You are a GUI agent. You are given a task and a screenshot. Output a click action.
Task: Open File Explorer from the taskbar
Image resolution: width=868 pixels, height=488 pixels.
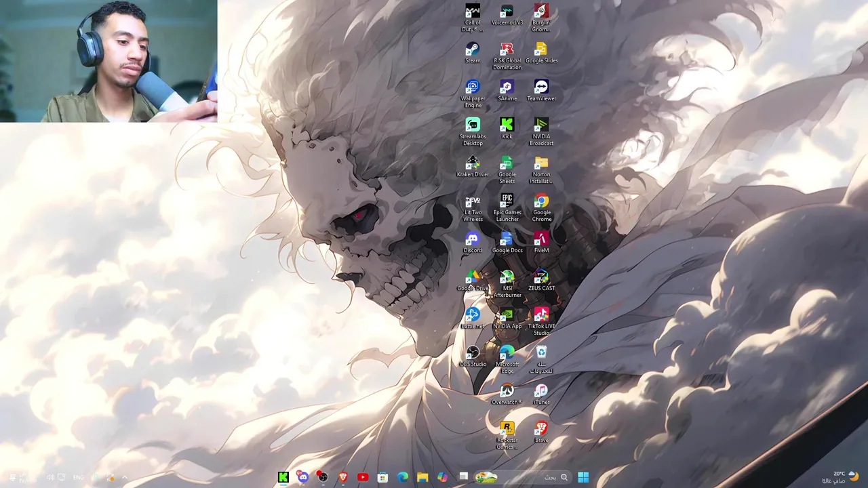tap(422, 477)
